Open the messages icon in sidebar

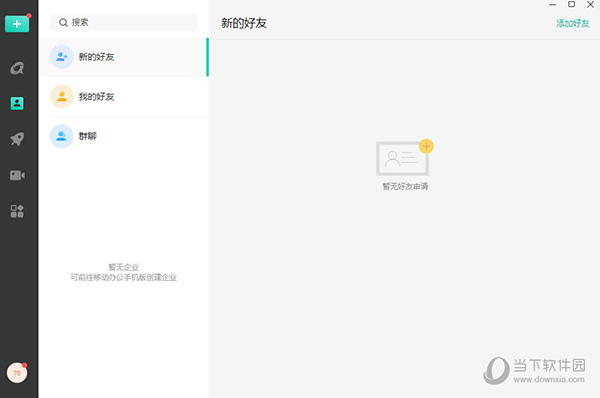click(17, 68)
